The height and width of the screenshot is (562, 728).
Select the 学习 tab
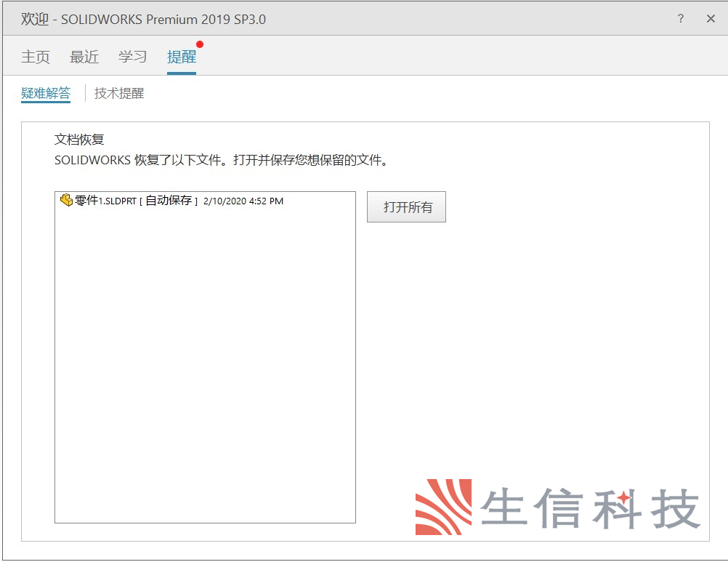132,57
